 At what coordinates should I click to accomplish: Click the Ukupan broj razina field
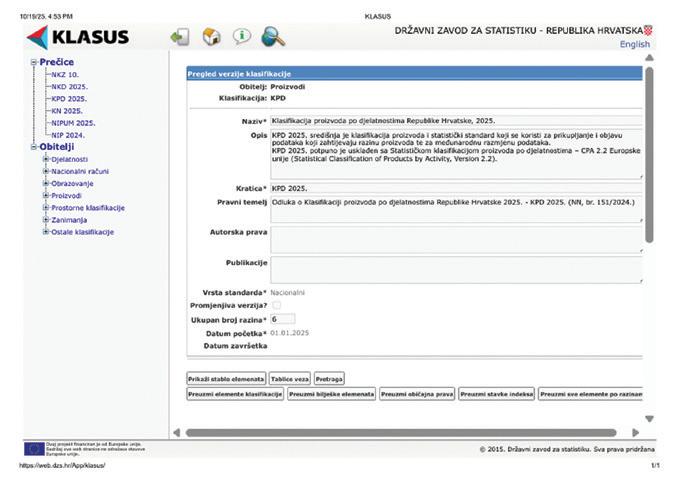[283, 319]
